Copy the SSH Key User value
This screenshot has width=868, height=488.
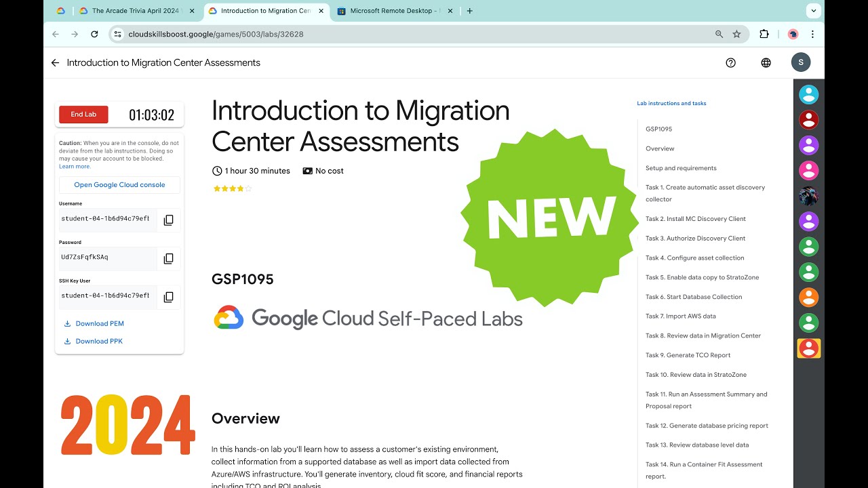point(169,297)
